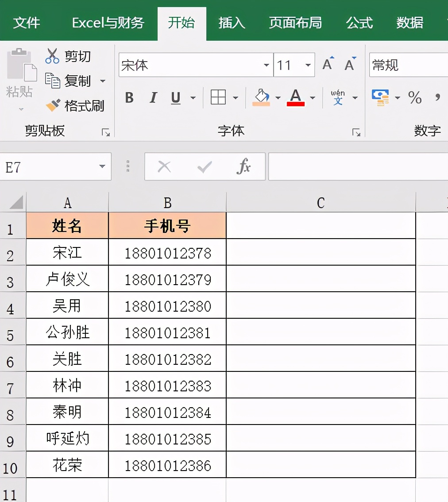This screenshot has width=448, height=502.
Task: Toggle italic formatting with the I icon
Action: coord(152,98)
